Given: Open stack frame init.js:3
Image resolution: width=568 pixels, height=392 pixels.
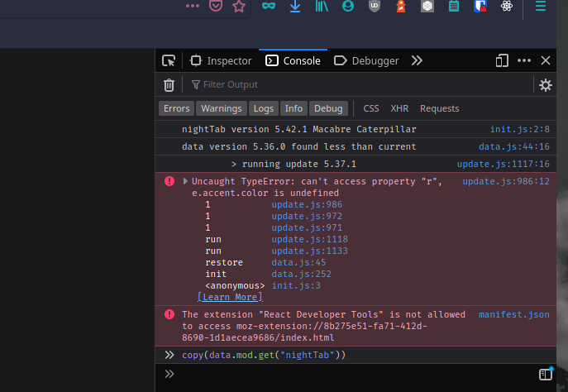Looking at the screenshot, I should (296, 285).
